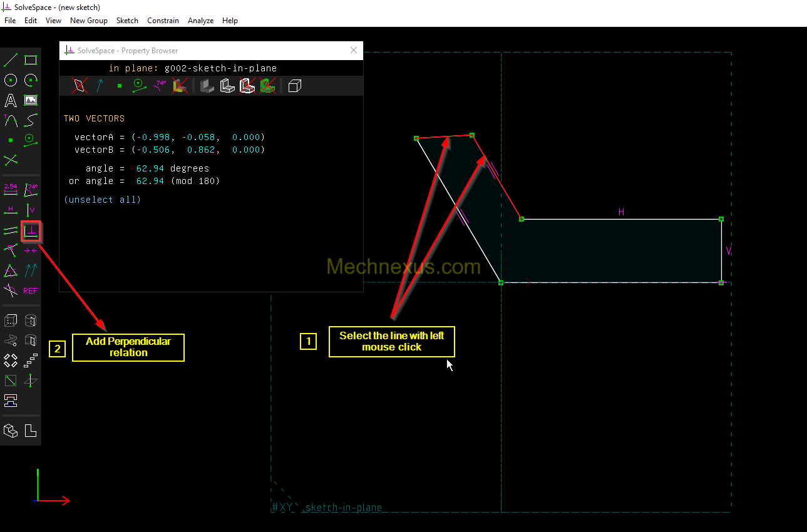Toggle points visibility green square icon

119,86
